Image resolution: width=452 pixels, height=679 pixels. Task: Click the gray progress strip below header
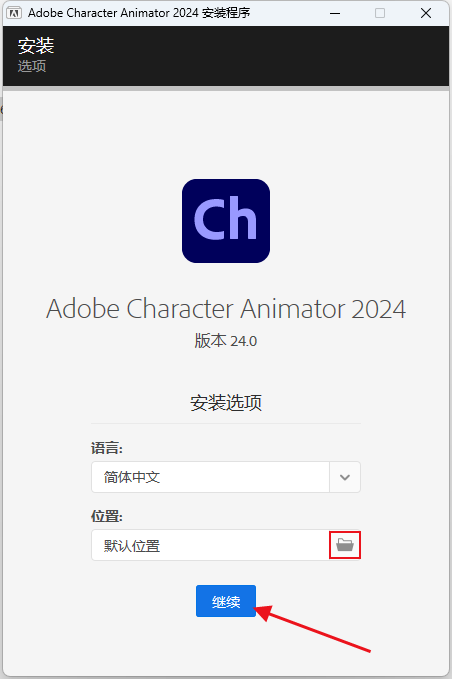tap(226, 88)
